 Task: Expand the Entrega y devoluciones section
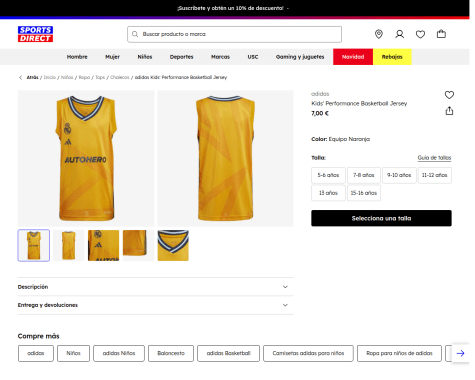coord(155,305)
